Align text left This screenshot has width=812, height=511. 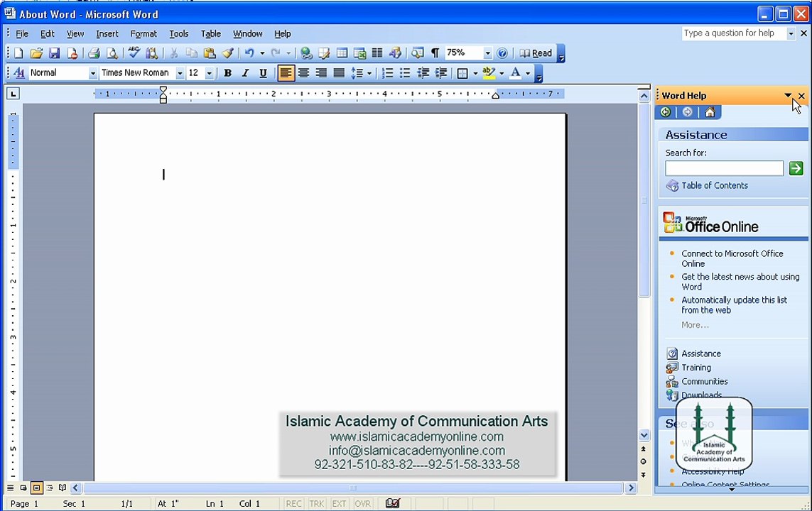coord(286,73)
